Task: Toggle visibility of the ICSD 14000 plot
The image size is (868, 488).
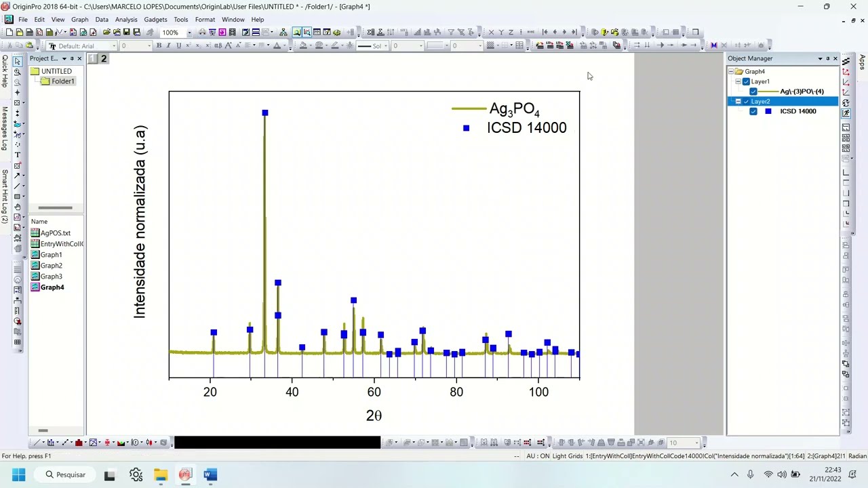Action: 753,111
